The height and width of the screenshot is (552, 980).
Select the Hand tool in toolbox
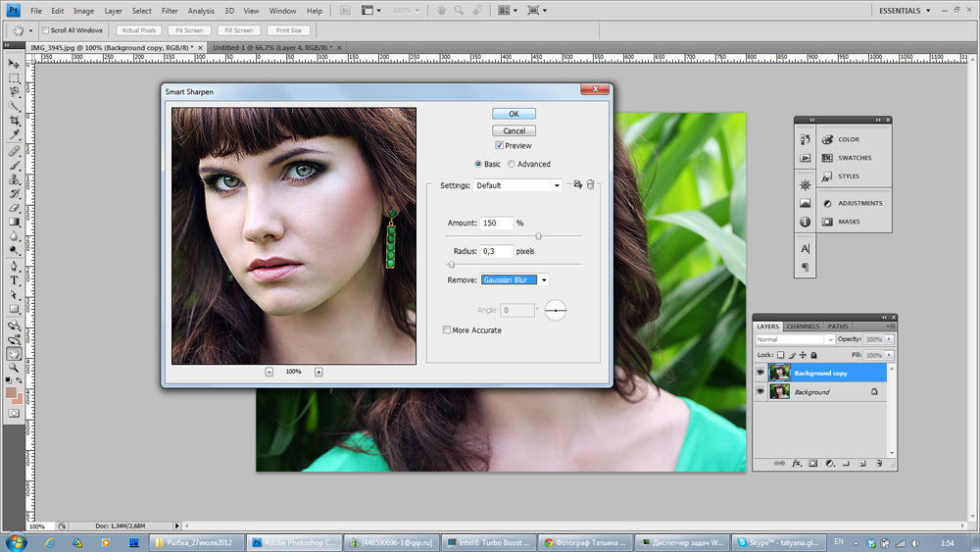[14, 354]
